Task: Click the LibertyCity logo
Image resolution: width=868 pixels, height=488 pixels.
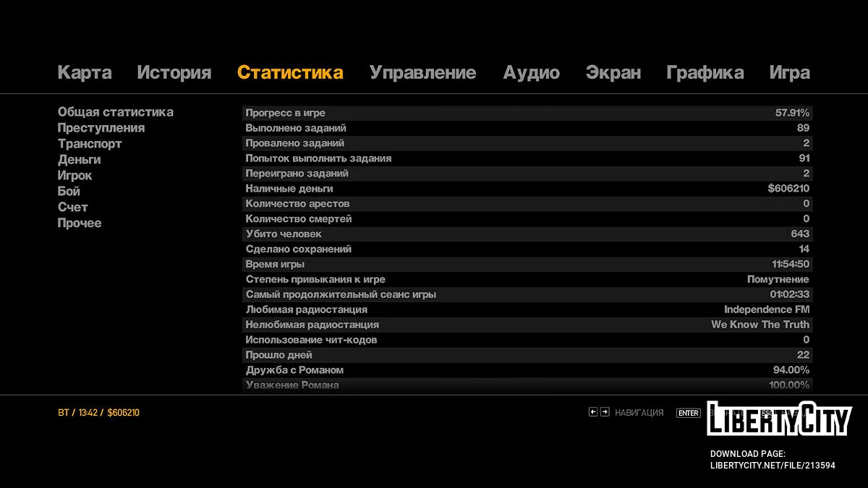Action: pyautogui.click(x=778, y=419)
